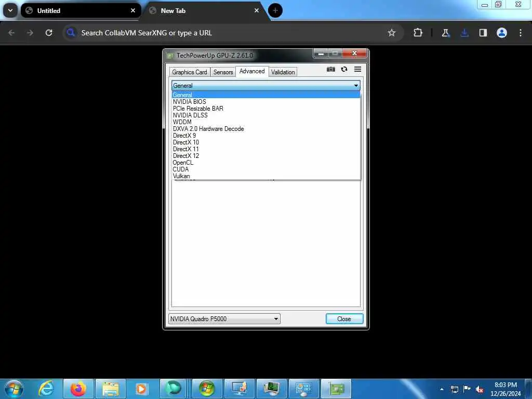Open the Control Panel taskbar icon
Viewport: 532px width, 399px height.
pos(303,389)
